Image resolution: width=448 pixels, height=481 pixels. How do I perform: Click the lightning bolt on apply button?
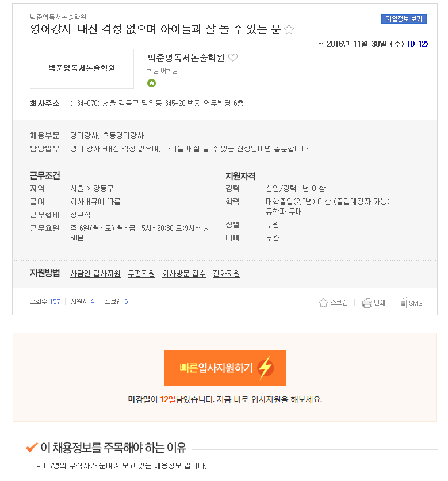coord(265,368)
